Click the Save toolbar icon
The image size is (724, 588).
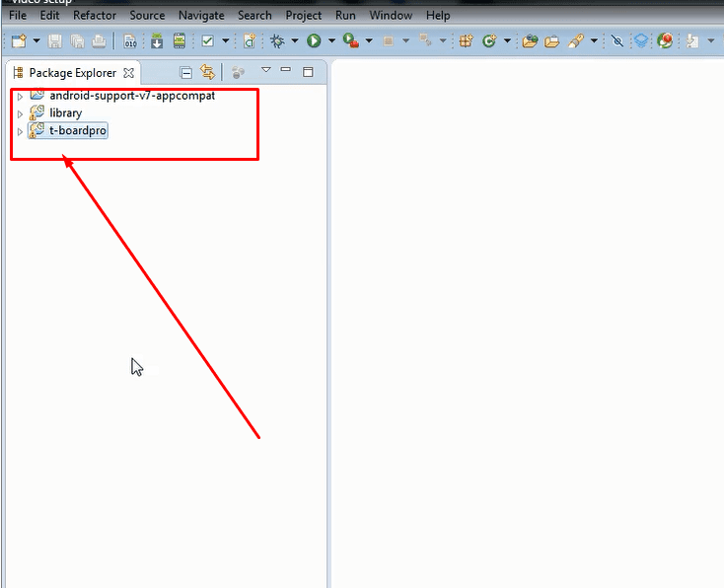[55, 41]
